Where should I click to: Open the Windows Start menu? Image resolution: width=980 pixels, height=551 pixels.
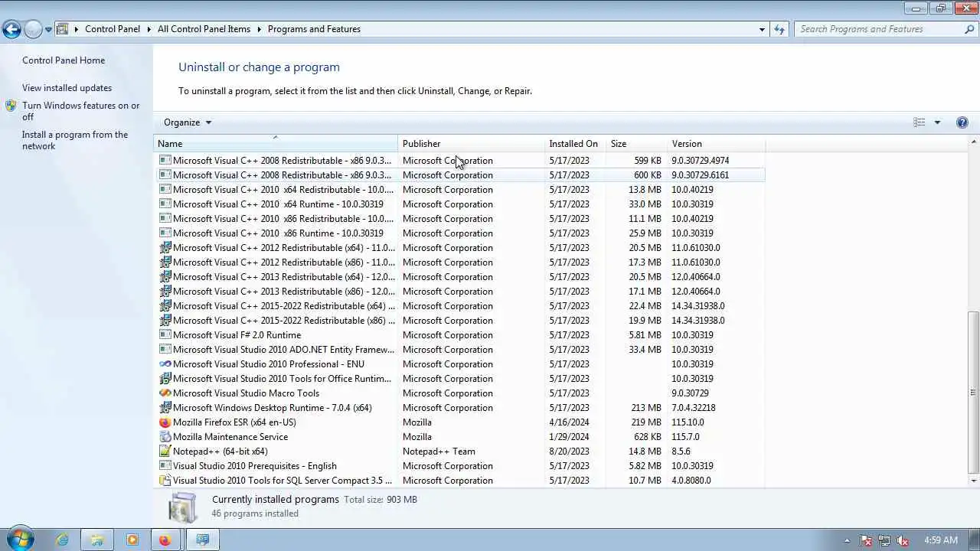(19, 540)
